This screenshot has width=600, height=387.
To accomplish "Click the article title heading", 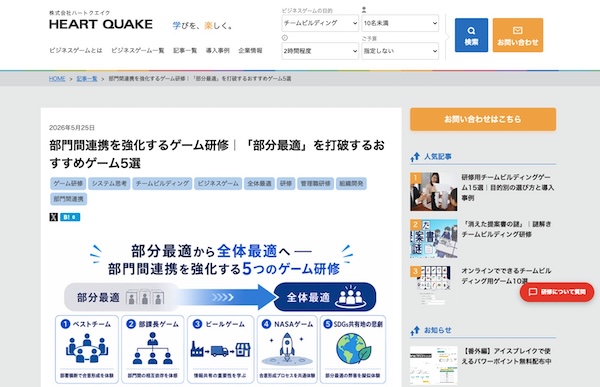I will (x=217, y=154).
